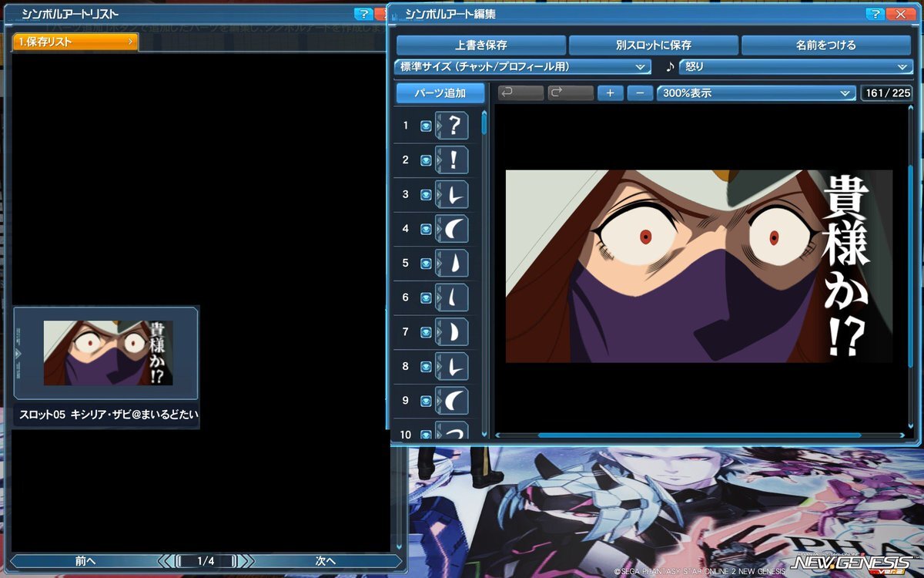Go to next page with 次へ

coord(326,561)
